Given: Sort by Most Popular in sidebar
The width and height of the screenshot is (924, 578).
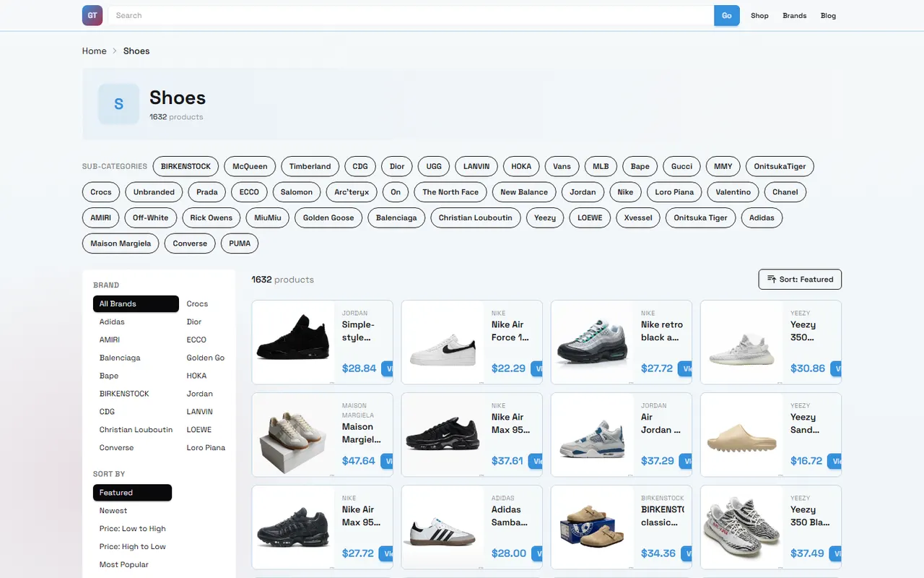Looking at the screenshot, I should click(x=124, y=565).
